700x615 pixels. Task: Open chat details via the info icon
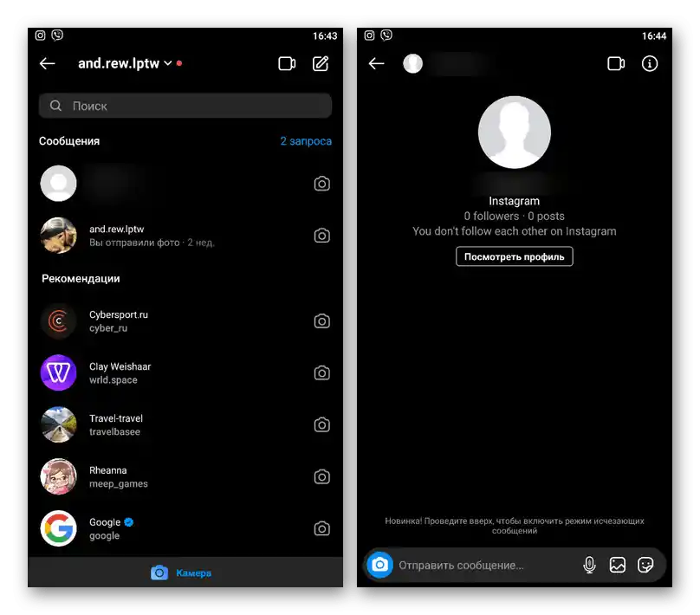coord(650,63)
